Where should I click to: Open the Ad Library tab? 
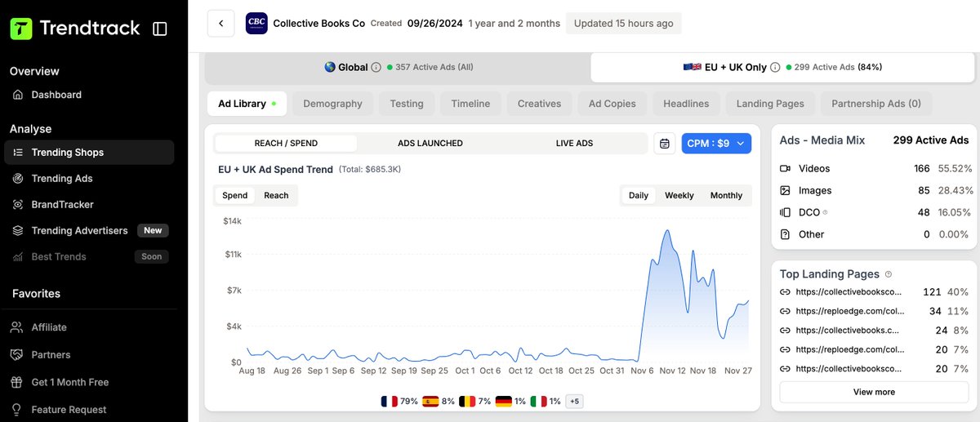tap(247, 104)
